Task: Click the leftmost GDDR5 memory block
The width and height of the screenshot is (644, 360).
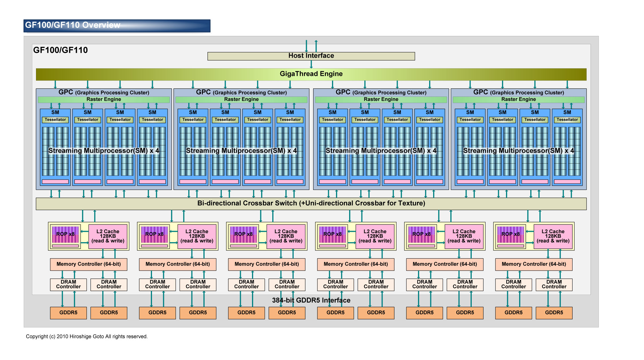Action: tap(68, 313)
